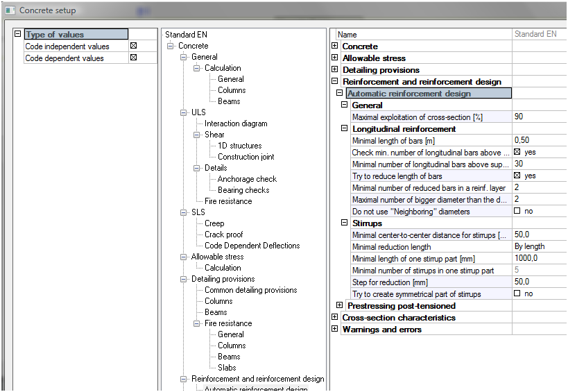Collapse the Calculation node under General
This screenshot has width=568, height=392.
(x=196, y=68)
